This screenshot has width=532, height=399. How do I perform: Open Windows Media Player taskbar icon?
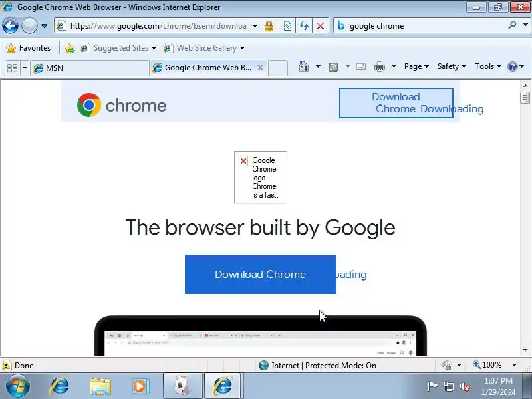(x=140, y=386)
